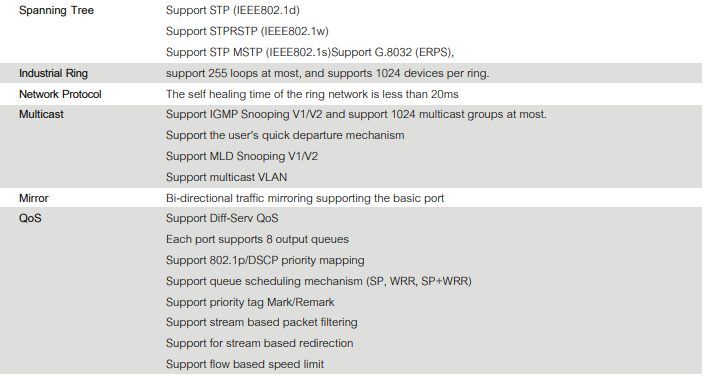Viewport: 708px width, 383px height.
Task: Click the 8 output queues line
Action: tap(257, 239)
